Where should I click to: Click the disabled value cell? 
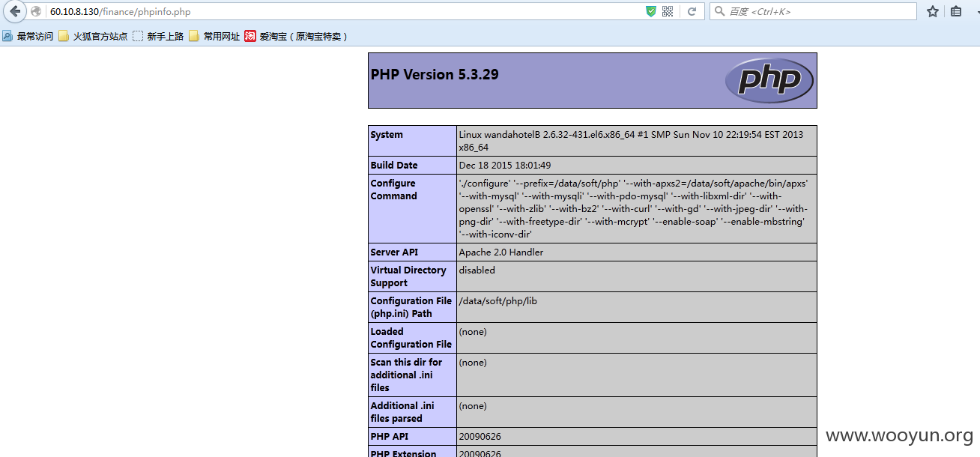click(x=637, y=276)
